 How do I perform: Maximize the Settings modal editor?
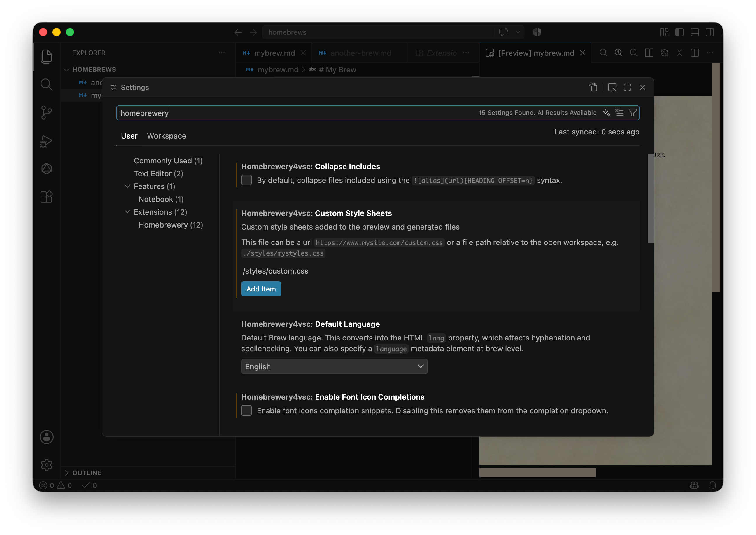pos(627,87)
